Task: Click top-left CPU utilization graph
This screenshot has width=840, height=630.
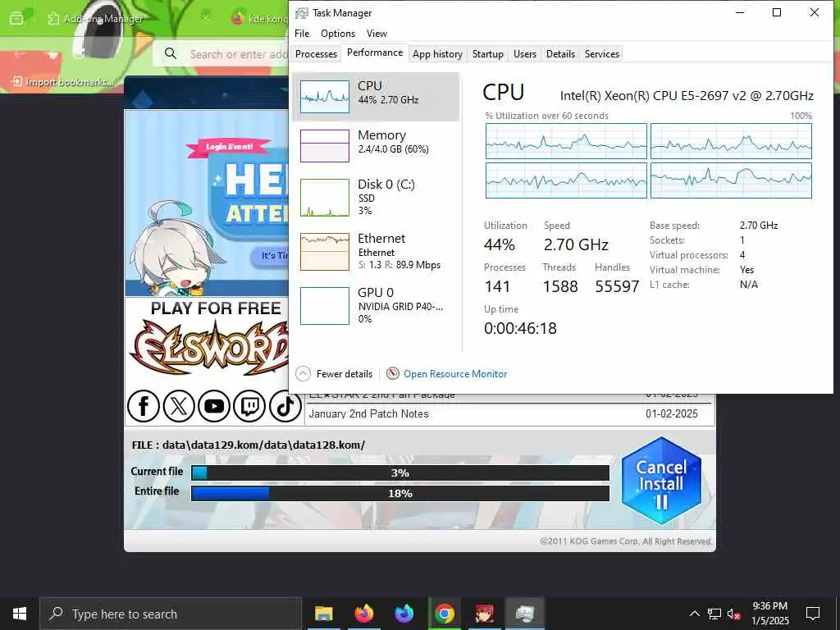Action: 566,141
